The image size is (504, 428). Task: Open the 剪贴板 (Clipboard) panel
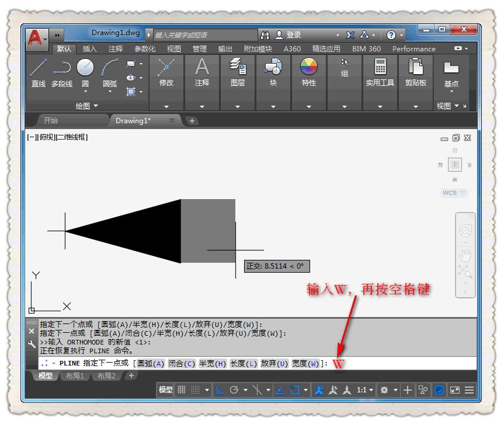416,72
